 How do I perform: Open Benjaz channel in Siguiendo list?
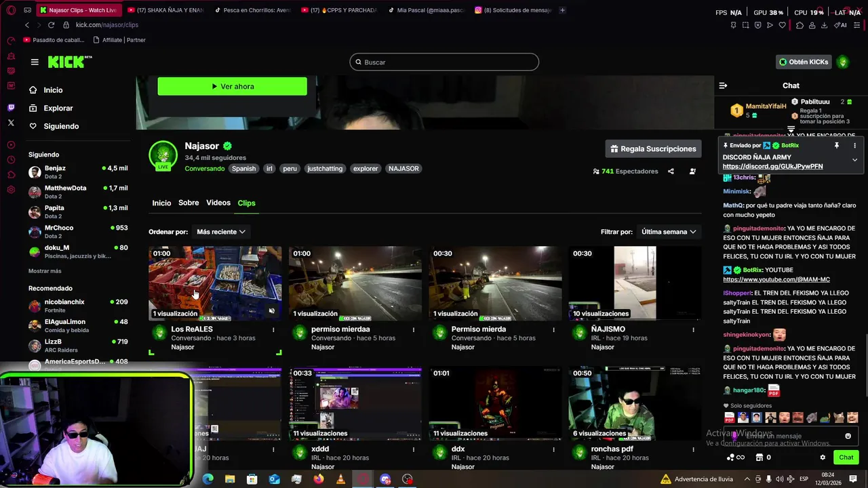(78, 172)
